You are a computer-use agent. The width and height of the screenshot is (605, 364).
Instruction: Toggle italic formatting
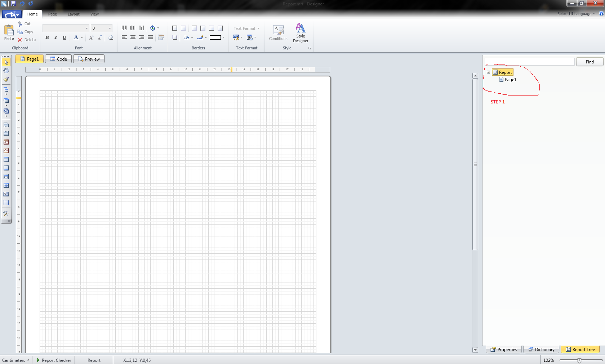pos(55,37)
